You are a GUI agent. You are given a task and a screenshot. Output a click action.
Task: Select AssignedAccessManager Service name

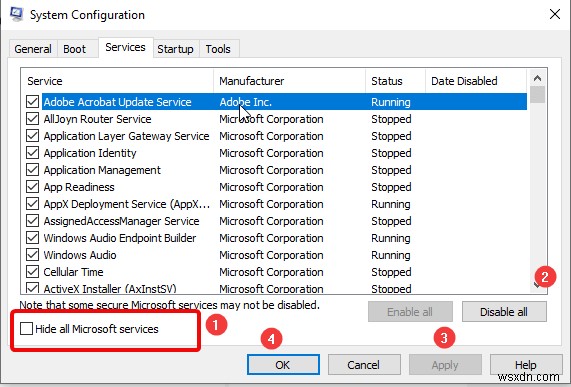(121, 221)
